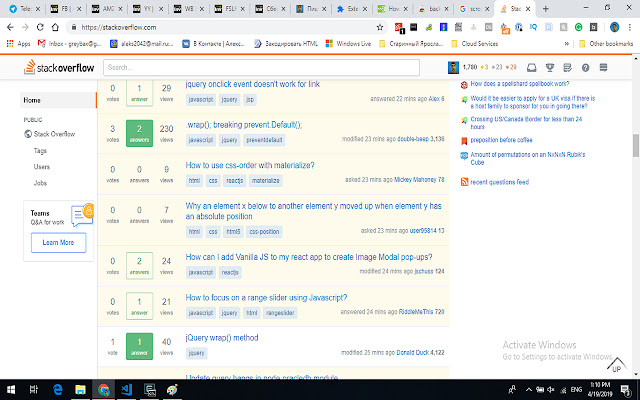Click the 'materialize' tag
640x400 pixels.
265,180
